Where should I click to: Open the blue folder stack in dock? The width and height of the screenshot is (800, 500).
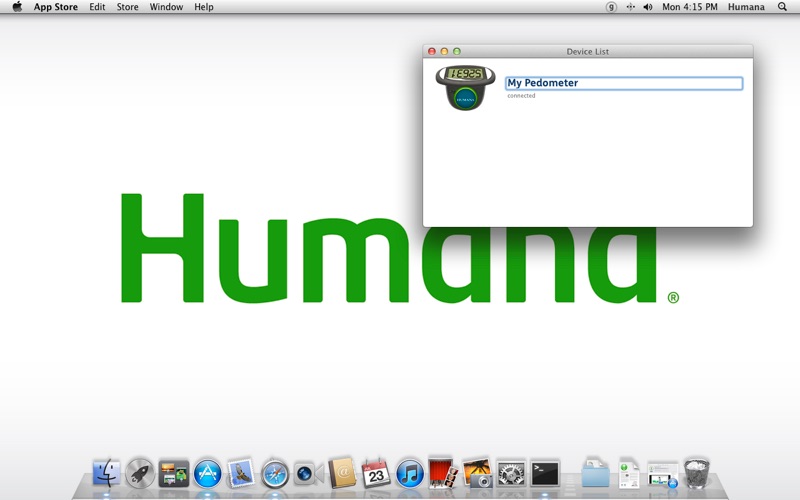[x=595, y=472]
